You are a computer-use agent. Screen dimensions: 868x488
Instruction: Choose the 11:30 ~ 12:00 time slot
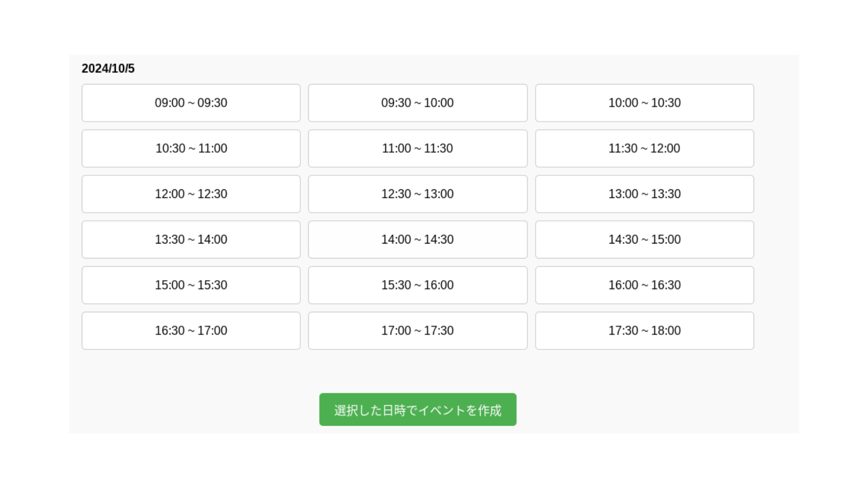click(x=644, y=148)
